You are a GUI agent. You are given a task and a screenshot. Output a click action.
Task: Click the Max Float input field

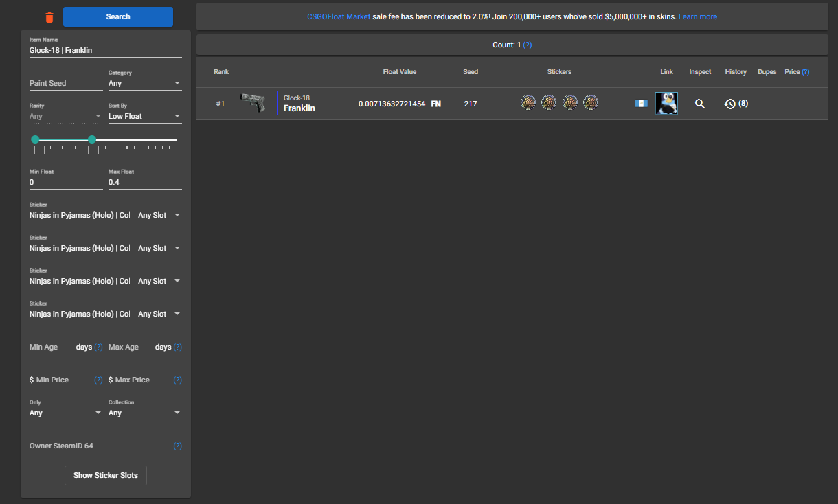tap(145, 182)
